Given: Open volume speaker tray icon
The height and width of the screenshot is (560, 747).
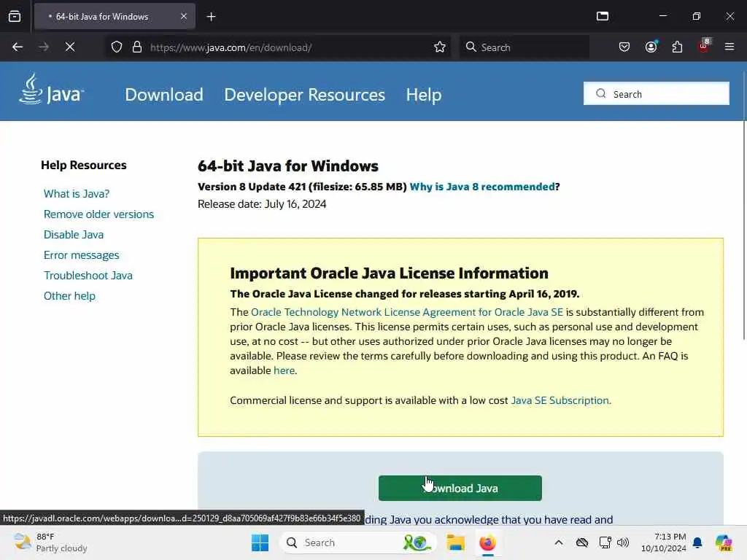Looking at the screenshot, I should click(623, 542).
